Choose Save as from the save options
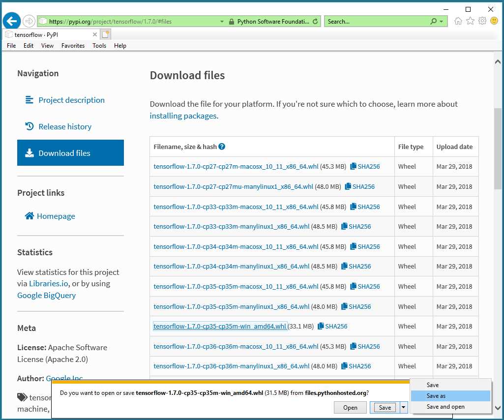The height and width of the screenshot is (420, 504). [x=436, y=396]
